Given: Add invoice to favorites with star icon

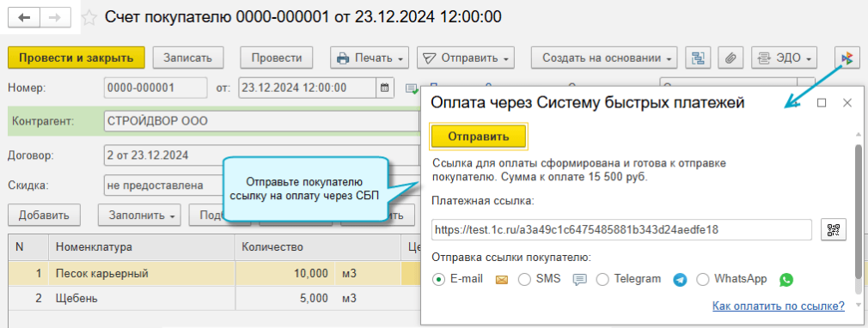Looking at the screenshot, I should pyautogui.click(x=89, y=18).
